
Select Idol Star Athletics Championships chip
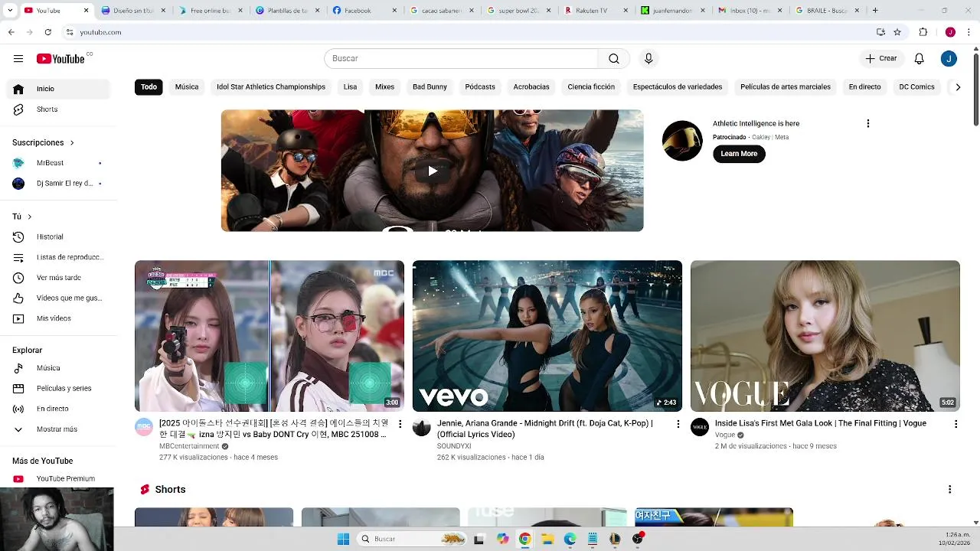(x=271, y=87)
